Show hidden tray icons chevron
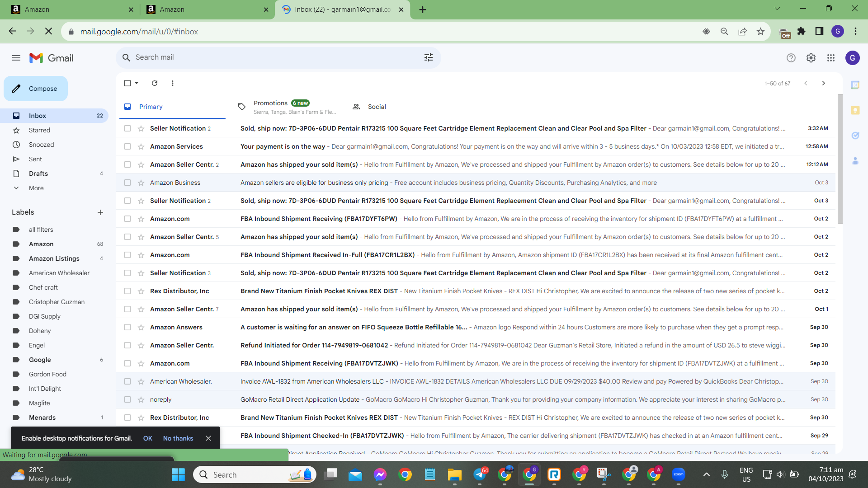868x488 pixels. [x=707, y=474]
